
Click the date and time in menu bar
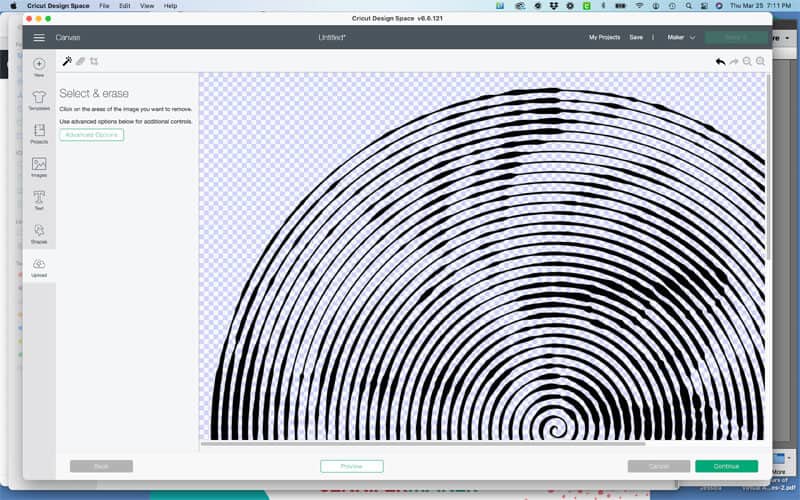(x=760, y=6)
